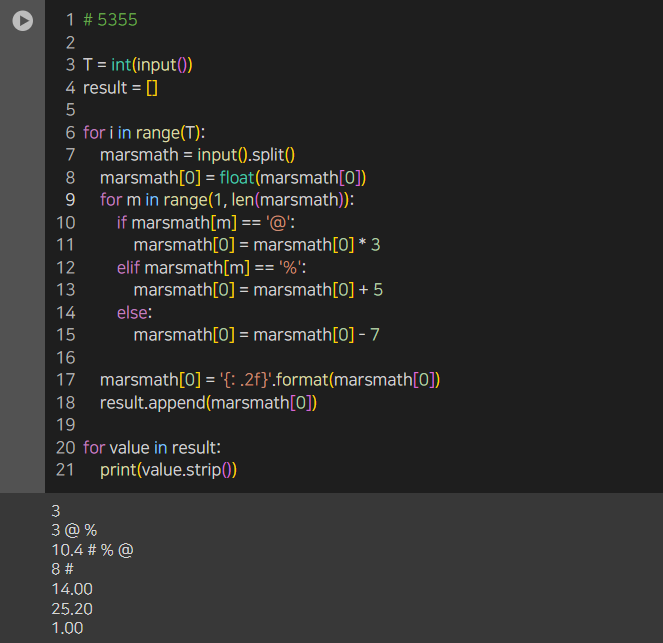Click the if condition checking '@'
Viewport: 663px width, 643px height.
click(206, 223)
